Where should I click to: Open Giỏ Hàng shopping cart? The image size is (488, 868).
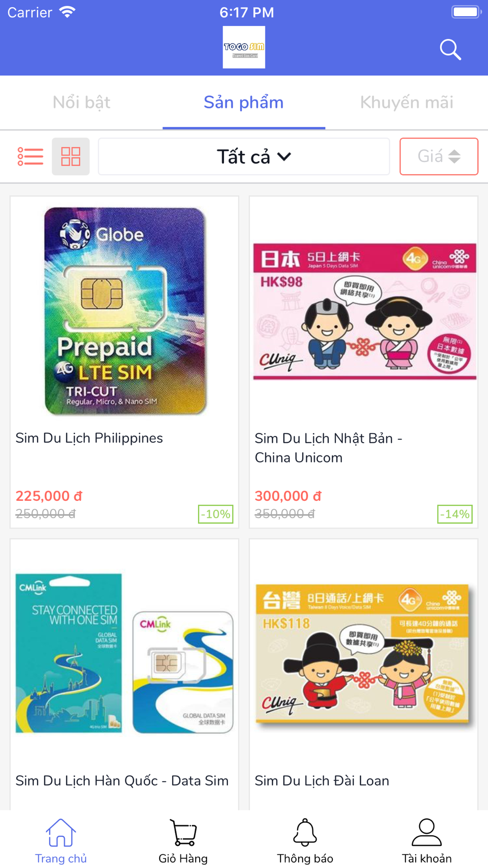(183, 841)
